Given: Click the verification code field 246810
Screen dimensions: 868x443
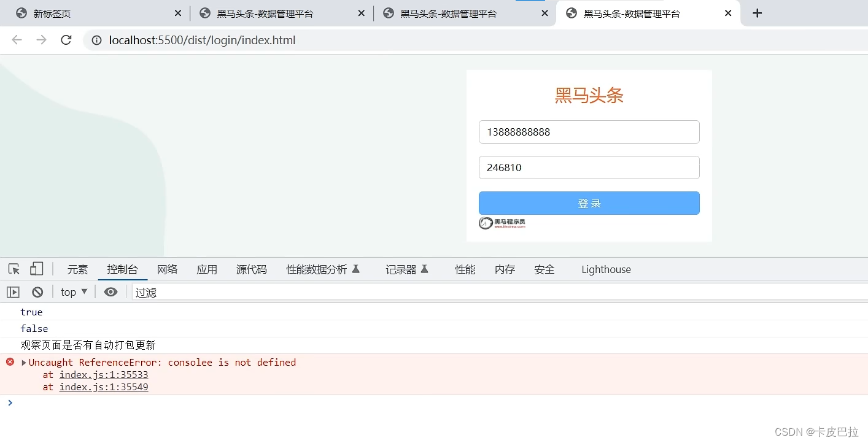Looking at the screenshot, I should pos(589,168).
